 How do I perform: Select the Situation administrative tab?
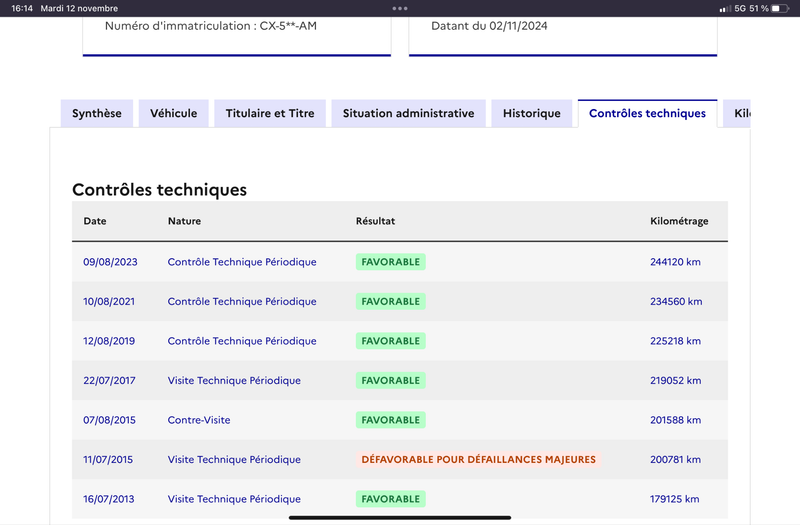point(408,113)
